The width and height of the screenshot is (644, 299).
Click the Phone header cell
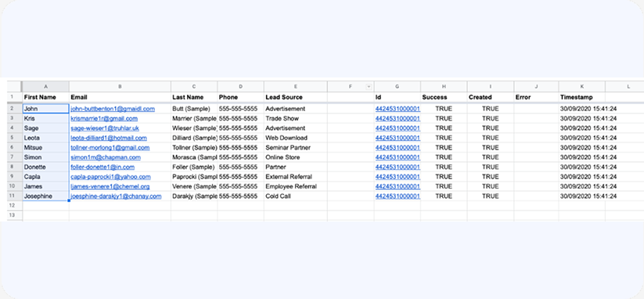pos(241,97)
